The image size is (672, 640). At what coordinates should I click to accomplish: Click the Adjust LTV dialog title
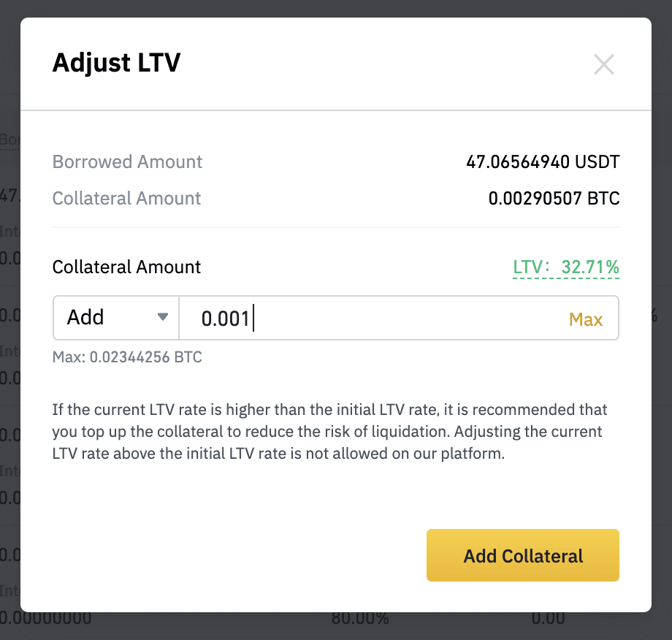[x=117, y=63]
